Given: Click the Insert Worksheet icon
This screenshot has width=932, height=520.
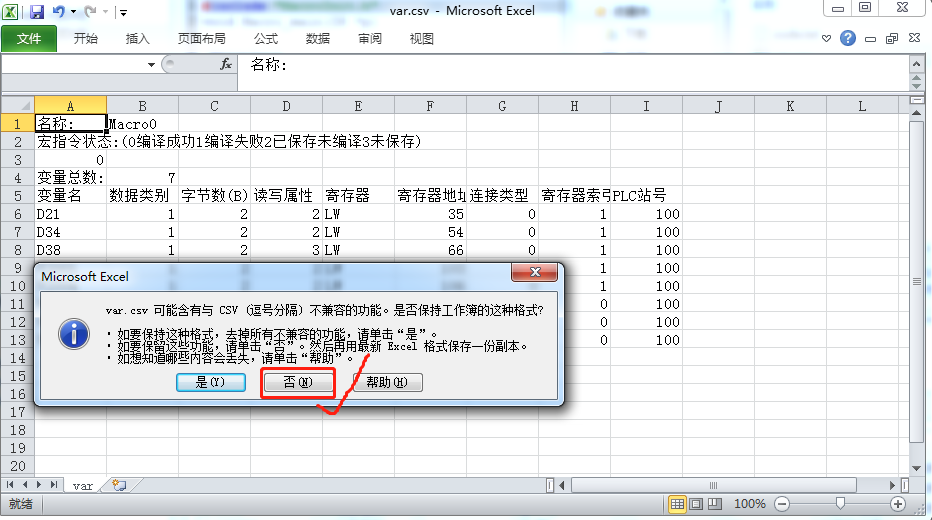Looking at the screenshot, I should [119, 485].
